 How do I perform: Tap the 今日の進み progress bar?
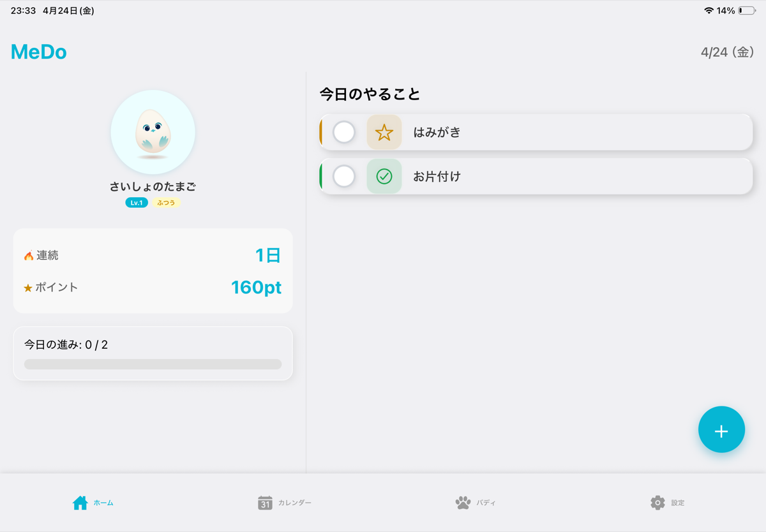[153, 364]
